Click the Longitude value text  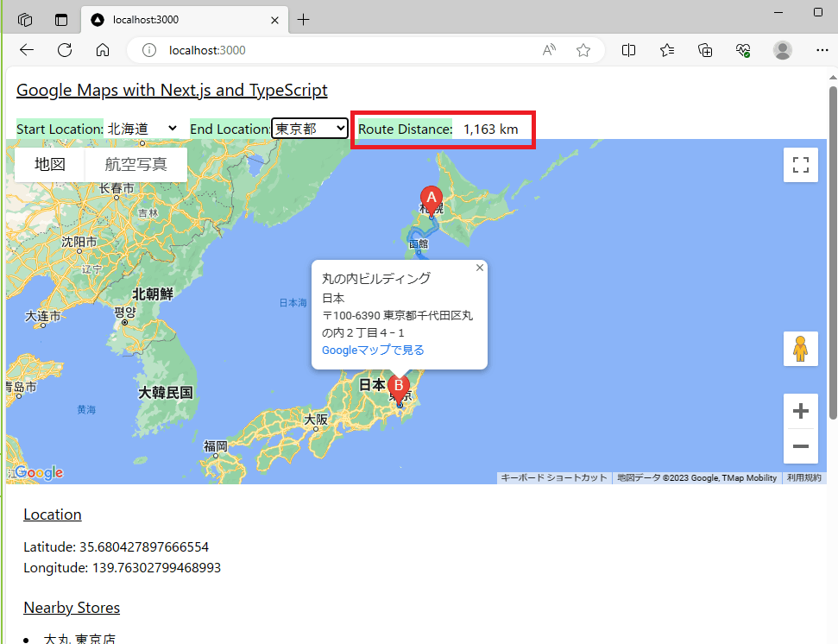[156, 567]
